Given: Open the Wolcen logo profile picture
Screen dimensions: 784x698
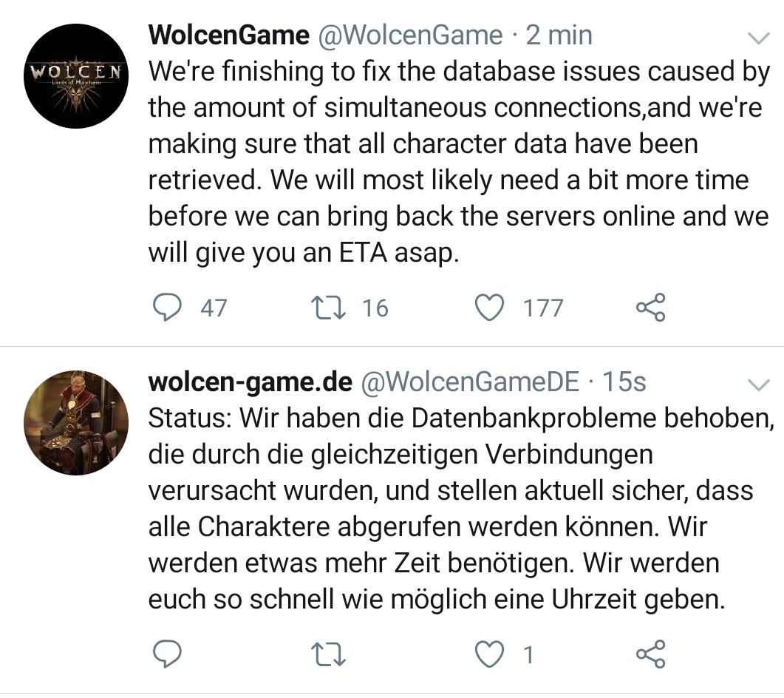Looking at the screenshot, I should click(x=76, y=76).
